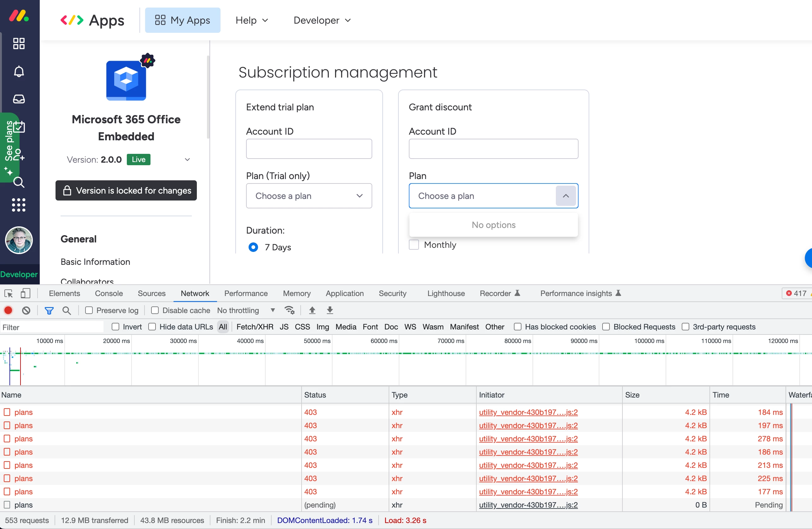
Task: Switch to Sources tab
Action: pos(151,293)
